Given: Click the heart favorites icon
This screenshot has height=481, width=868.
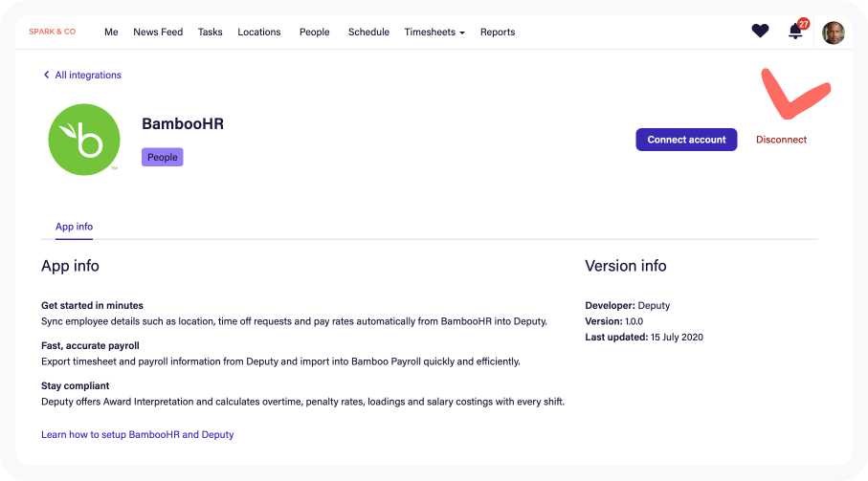Looking at the screenshot, I should tap(760, 31).
